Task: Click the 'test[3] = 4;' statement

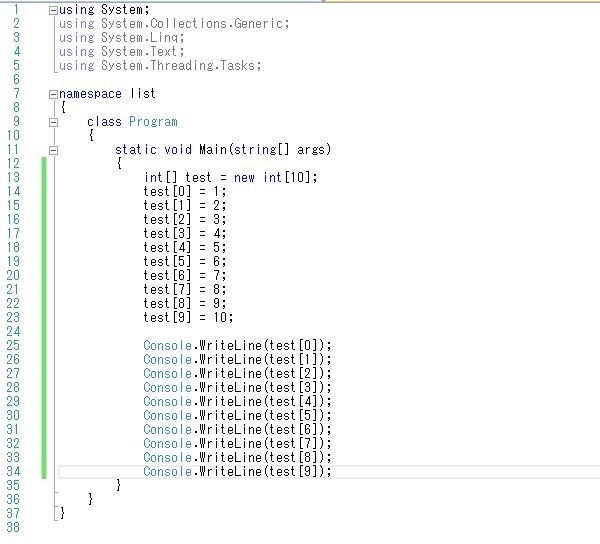Action: pos(185,233)
